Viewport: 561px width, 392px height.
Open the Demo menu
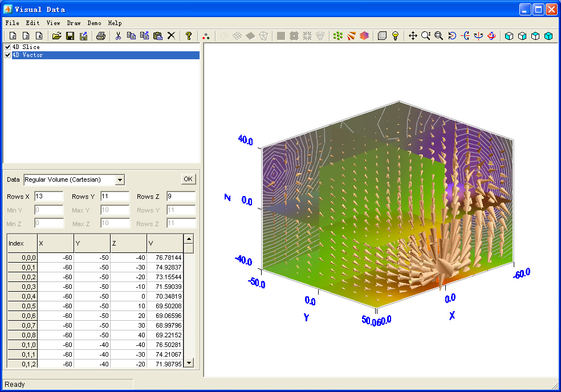(x=94, y=23)
